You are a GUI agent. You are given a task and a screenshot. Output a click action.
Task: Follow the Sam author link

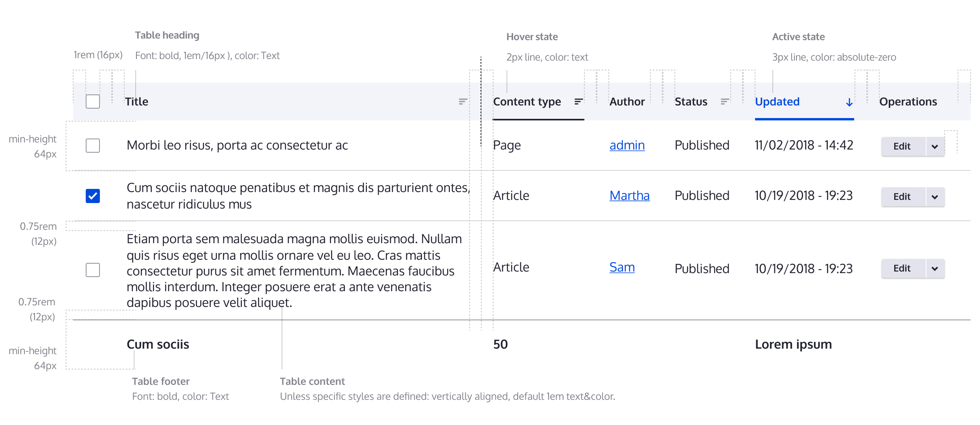coord(622,267)
